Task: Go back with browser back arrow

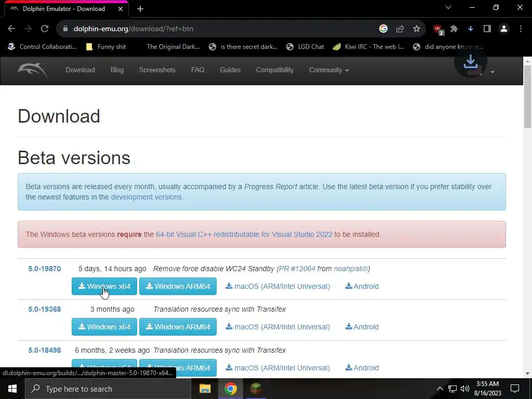Action: (11, 29)
